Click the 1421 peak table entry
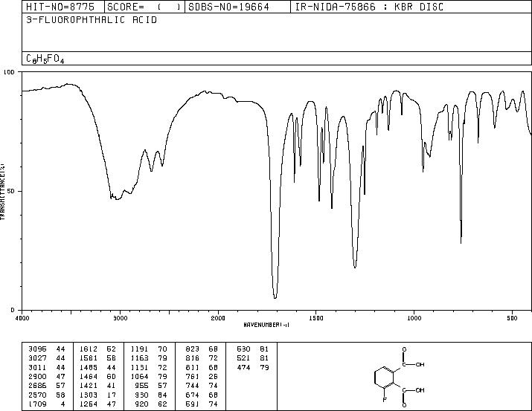Image resolution: width=532 pixels, height=411 pixels. pyautogui.click(x=97, y=386)
